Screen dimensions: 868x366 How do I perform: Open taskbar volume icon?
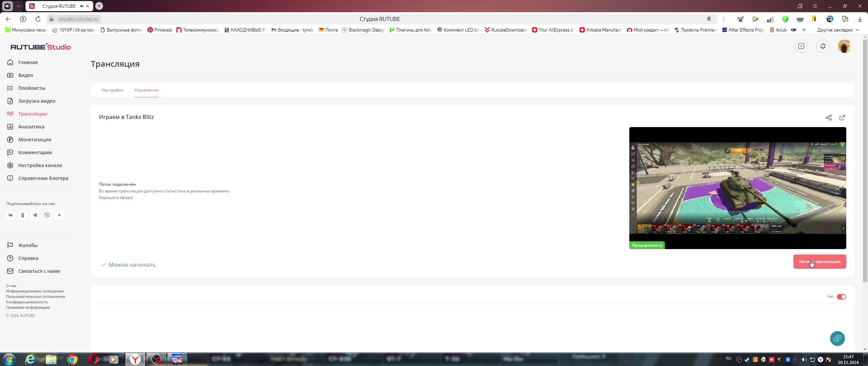804,360
